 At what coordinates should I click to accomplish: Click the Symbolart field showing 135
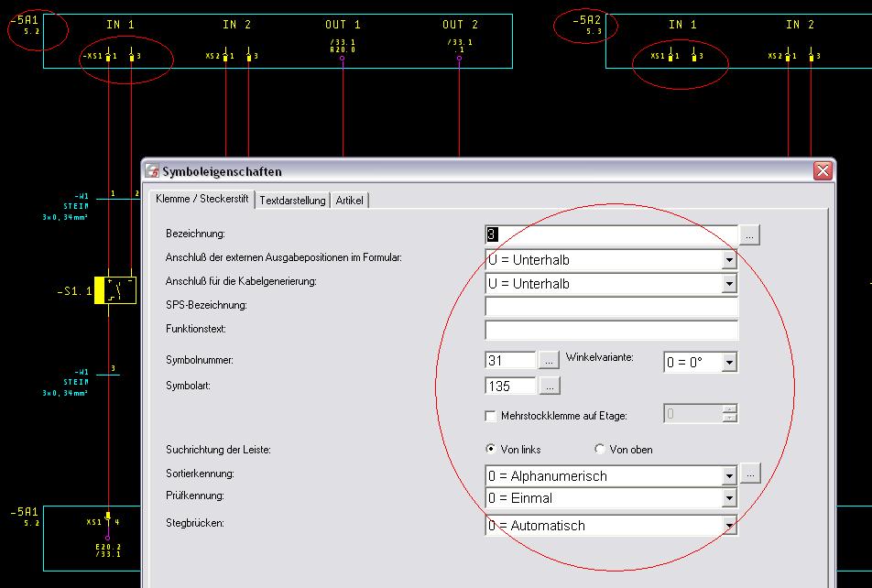(510, 387)
